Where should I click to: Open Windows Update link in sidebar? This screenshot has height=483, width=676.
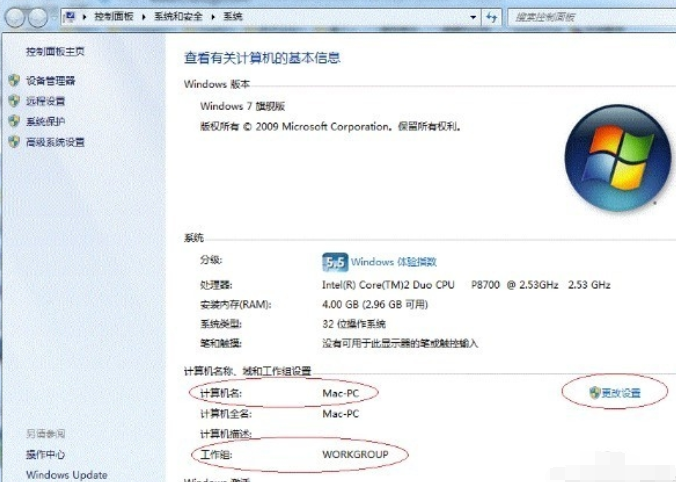tap(66, 475)
